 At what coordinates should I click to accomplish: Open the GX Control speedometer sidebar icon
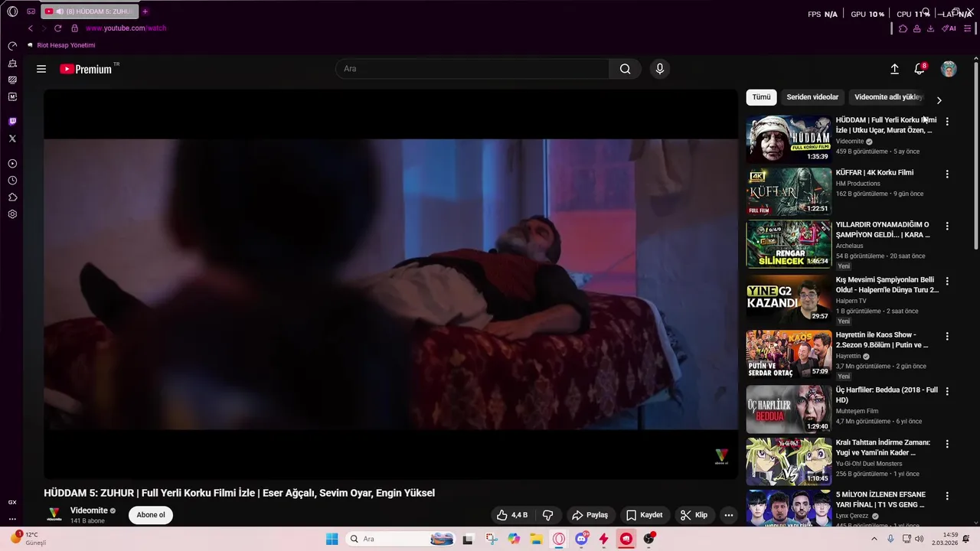(x=12, y=47)
